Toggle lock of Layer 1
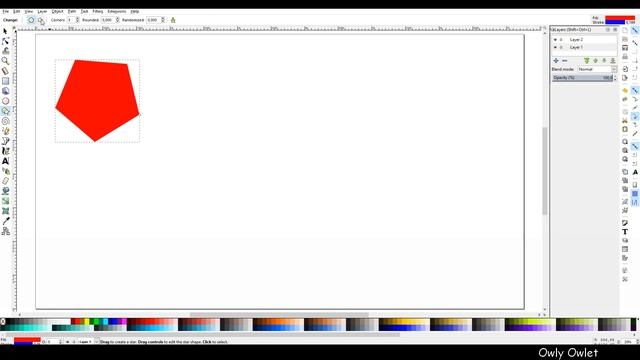This screenshot has height=360, width=640. click(561, 47)
